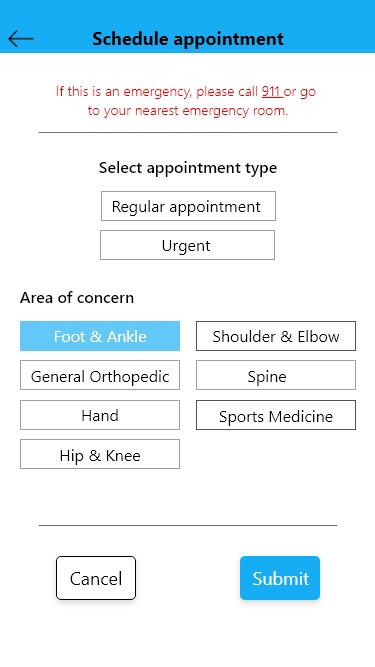375x667 pixels.
Task: Select General Orthopedic area
Action: (x=100, y=375)
